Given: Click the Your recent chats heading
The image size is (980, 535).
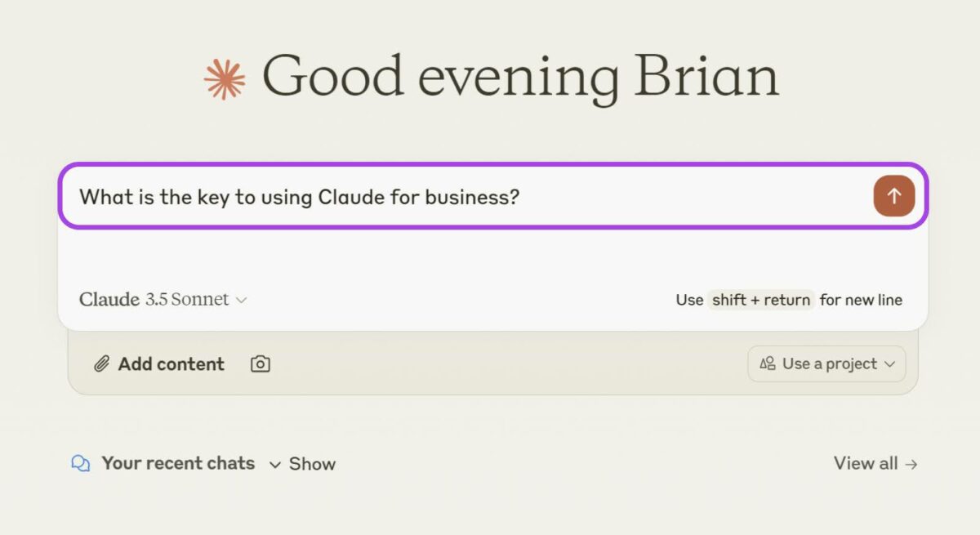Looking at the screenshot, I should [x=178, y=463].
